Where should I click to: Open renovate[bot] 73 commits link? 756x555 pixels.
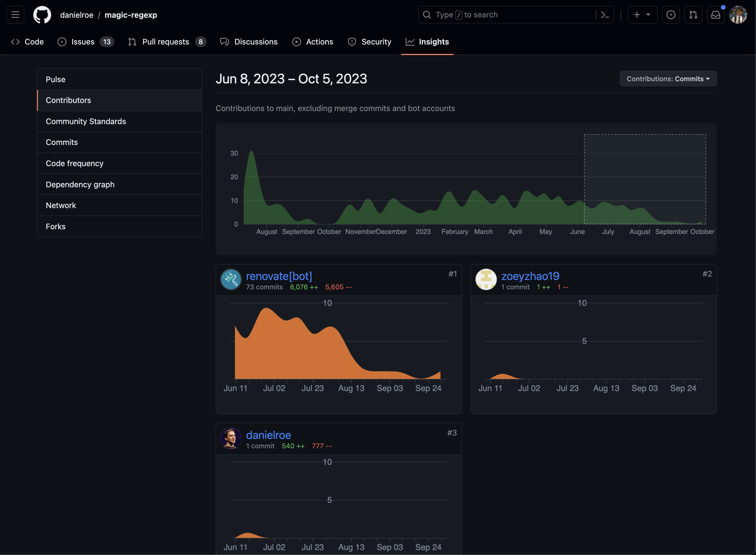(x=264, y=287)
